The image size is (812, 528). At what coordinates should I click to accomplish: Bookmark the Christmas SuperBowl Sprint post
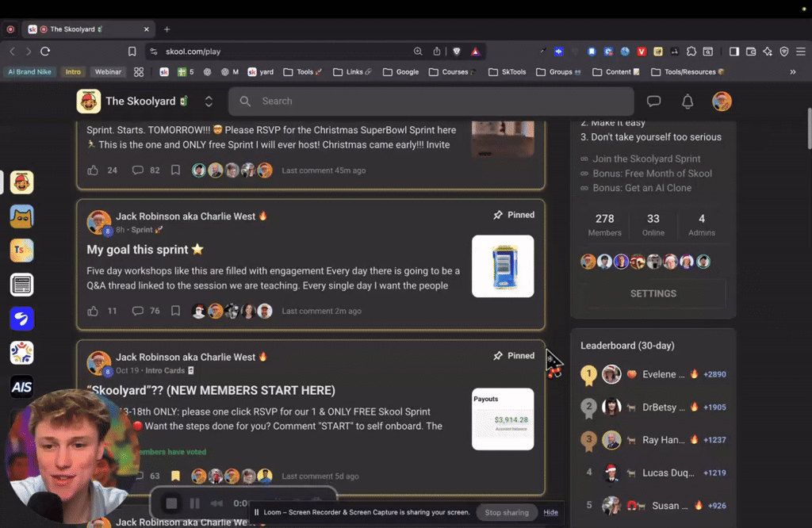(175, 170)
